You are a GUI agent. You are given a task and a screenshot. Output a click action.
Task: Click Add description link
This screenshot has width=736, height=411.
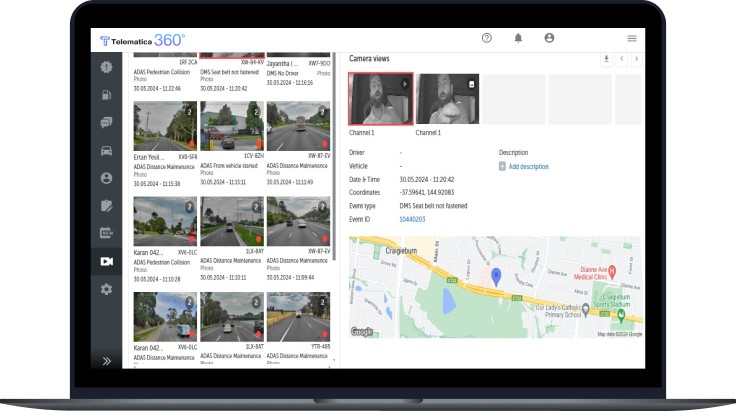(529, 167)
